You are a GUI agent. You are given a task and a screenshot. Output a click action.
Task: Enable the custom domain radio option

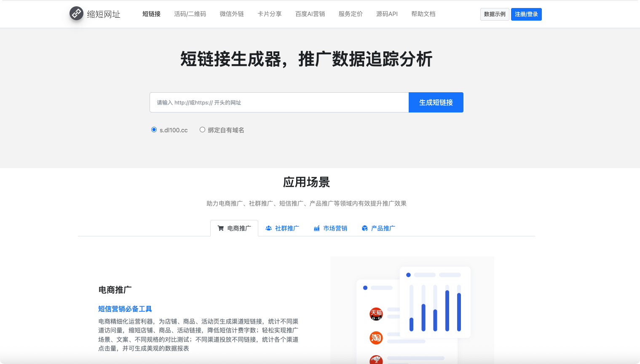[202, 130]
